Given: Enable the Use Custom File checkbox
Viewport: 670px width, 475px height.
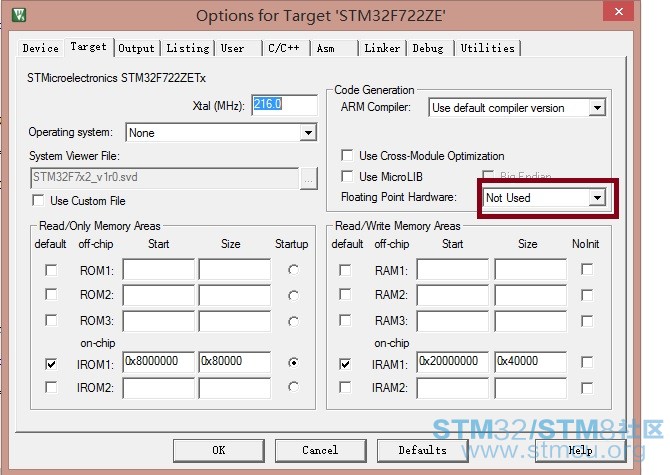Looking at the screenshot, I should coord(38,200).
